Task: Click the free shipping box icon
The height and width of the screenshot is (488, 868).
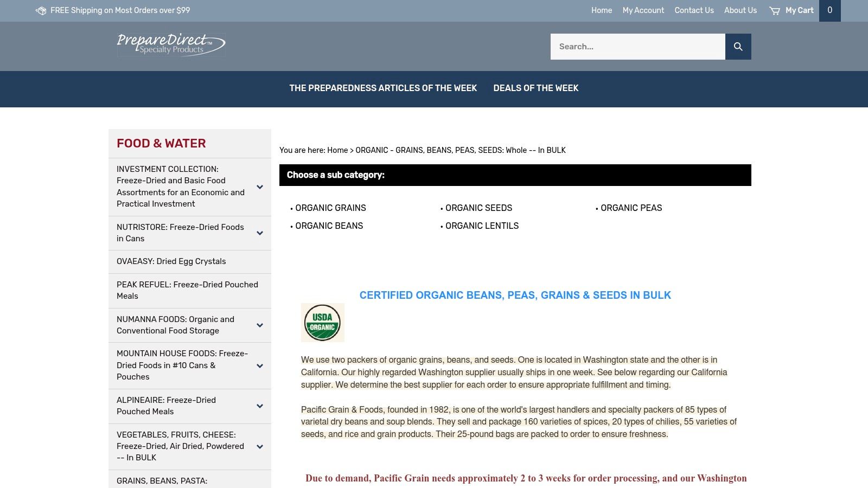Action: click(41, 11)
